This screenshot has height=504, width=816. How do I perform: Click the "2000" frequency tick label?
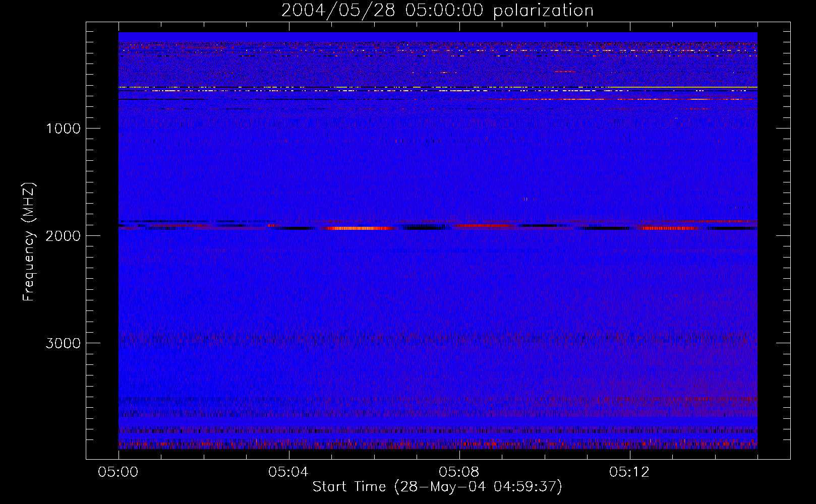point(63,236)
